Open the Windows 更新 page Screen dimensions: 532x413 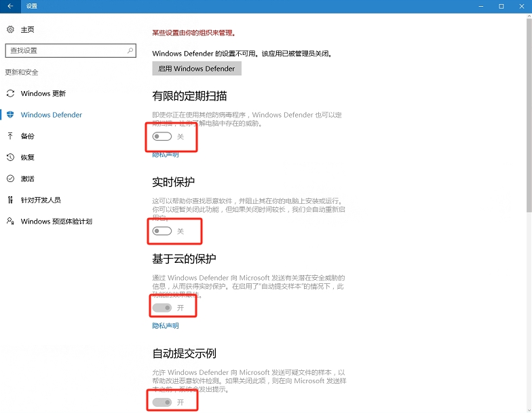(43, 94)
